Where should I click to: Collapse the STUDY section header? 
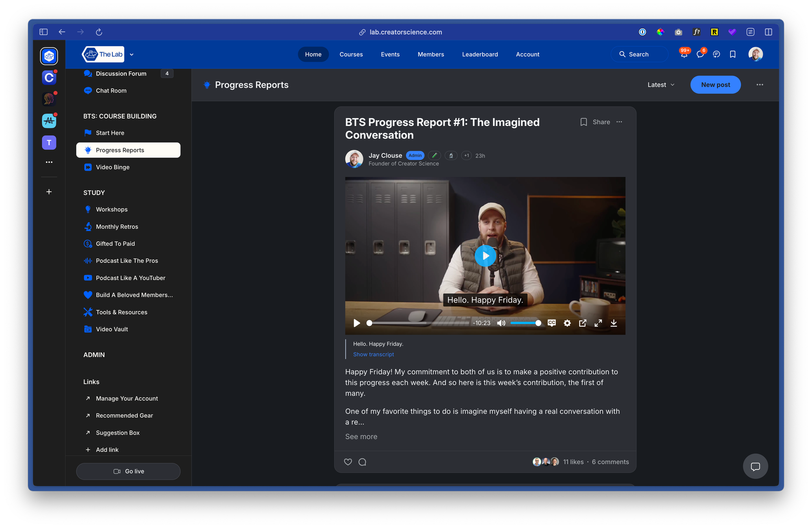pyautogui.click(x=94, y=193)
